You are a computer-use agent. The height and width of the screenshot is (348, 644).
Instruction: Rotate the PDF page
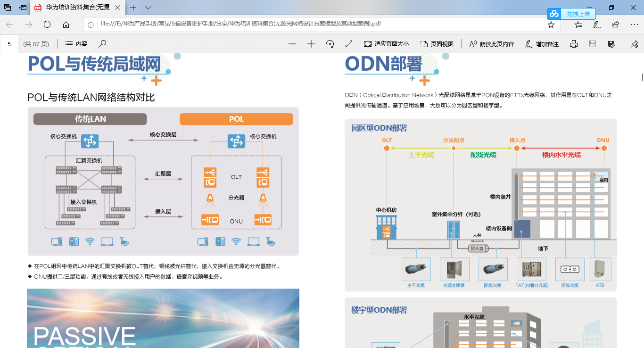tap(330, 44)
